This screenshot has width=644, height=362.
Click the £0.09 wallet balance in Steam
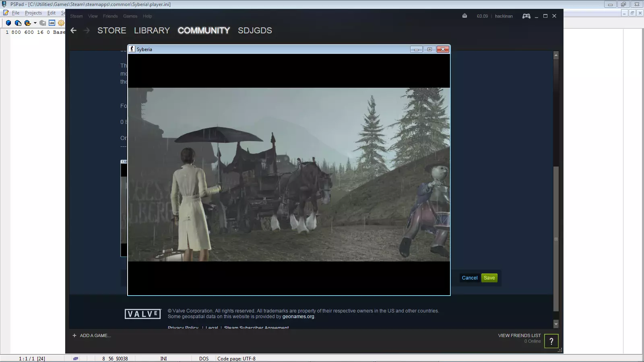[482, 16]
